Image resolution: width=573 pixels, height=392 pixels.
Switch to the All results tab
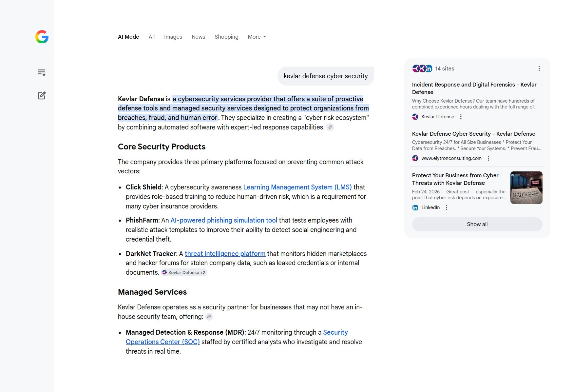[152, 37]
